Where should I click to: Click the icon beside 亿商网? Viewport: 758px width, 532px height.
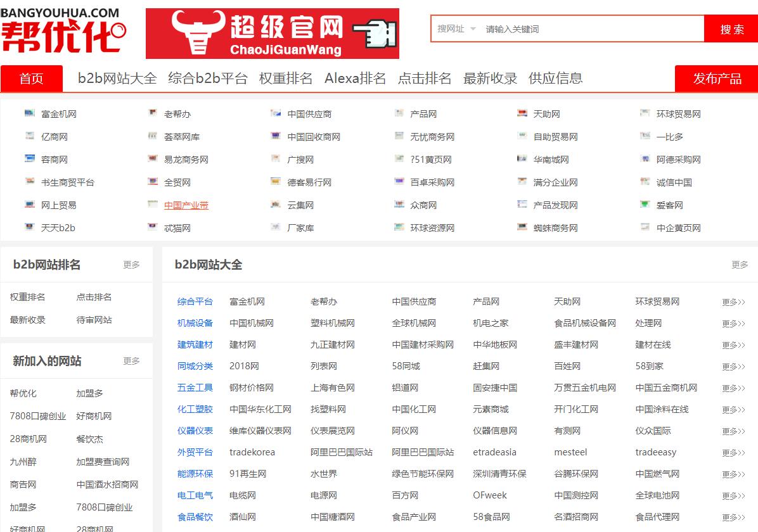click(x=30, y=136)
